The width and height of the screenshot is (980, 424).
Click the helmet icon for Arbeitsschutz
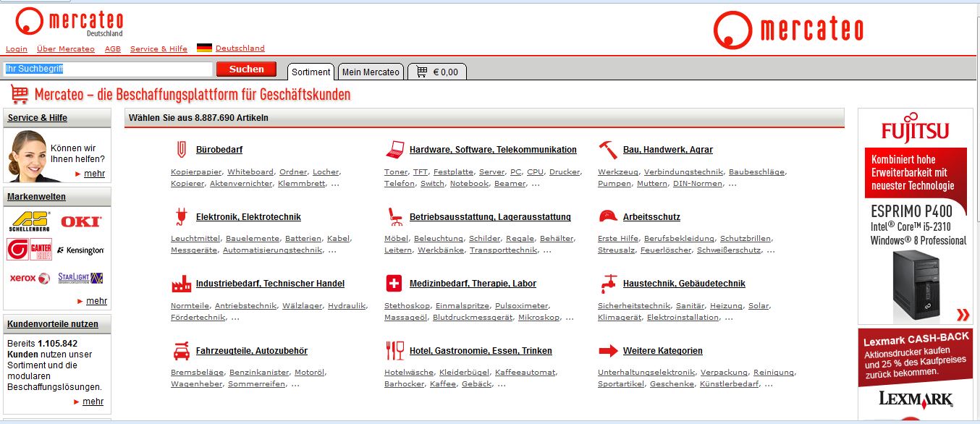click(x=608, y=216)
